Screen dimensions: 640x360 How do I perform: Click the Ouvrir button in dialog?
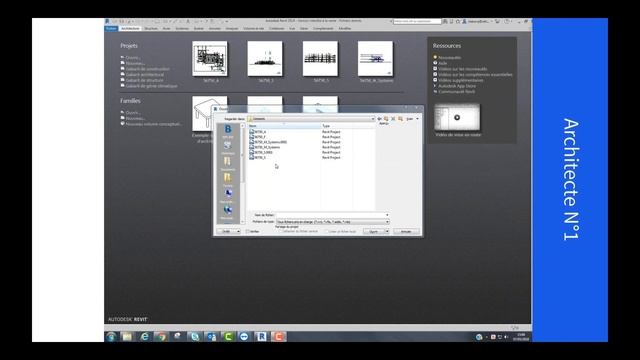click(373, 231)
